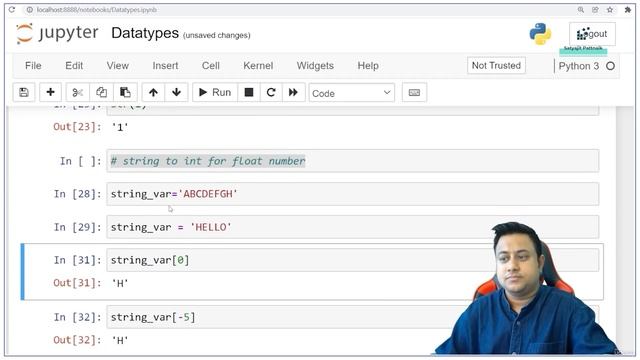Restart kernel and run all cells icon
Screen dimensions: 640x360
tap(293, 93)
